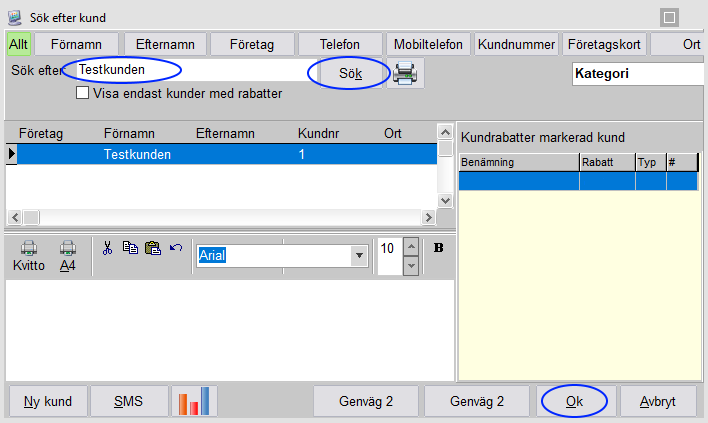This screenshot has height=423, width=708.
Task: Decrease font size with the down arrow
Action: click(410, 266)
